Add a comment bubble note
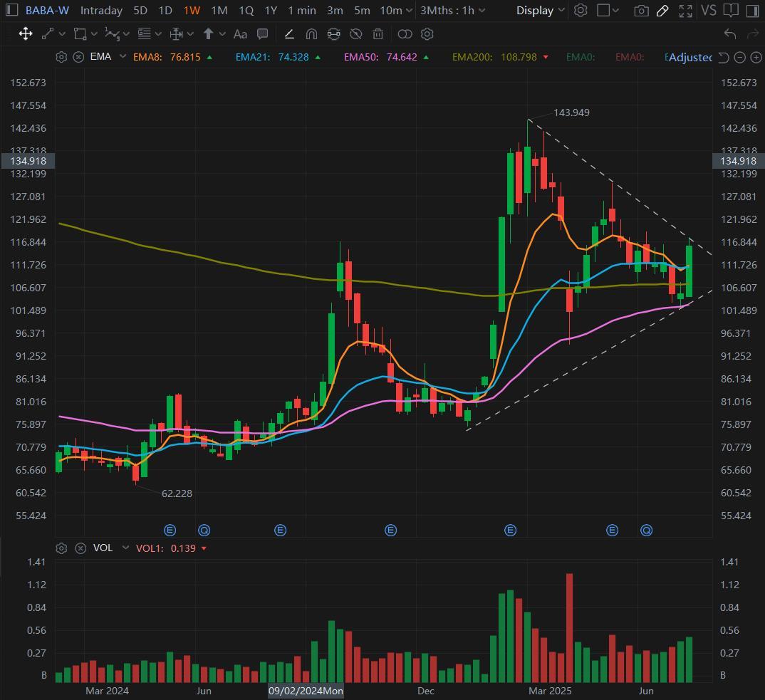The height and width of the screenshot is (700, 765). 263,33
